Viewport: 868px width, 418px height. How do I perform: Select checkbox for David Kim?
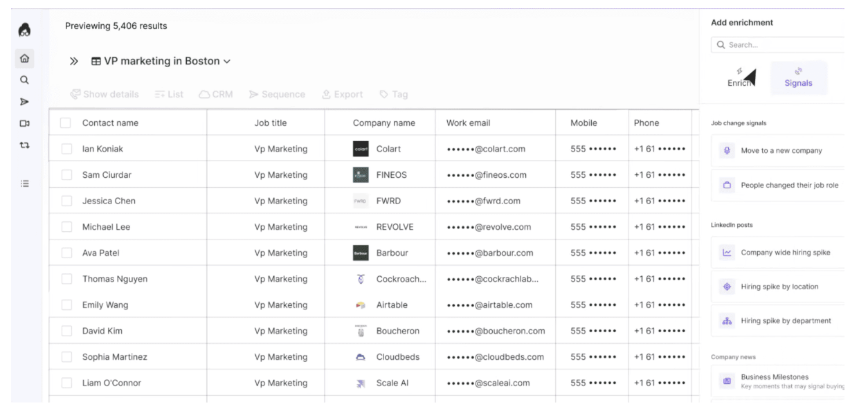pyautogui.click(x=66, y=331)
